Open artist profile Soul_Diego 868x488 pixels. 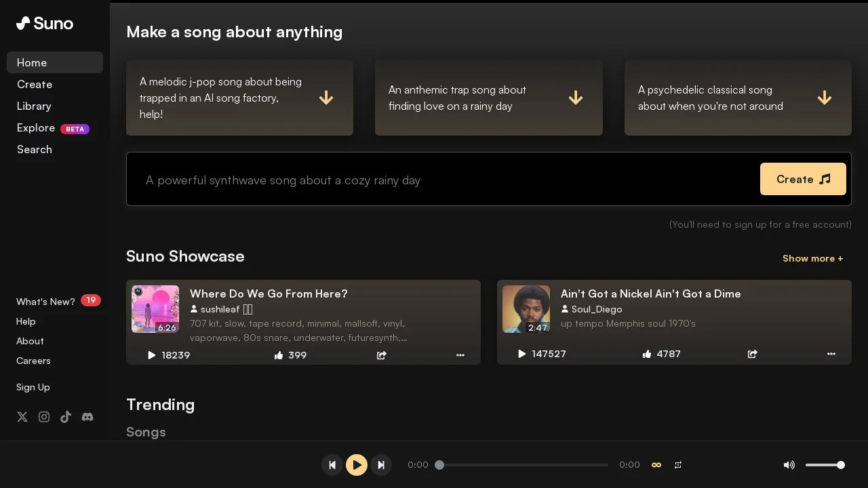point(591,309)
